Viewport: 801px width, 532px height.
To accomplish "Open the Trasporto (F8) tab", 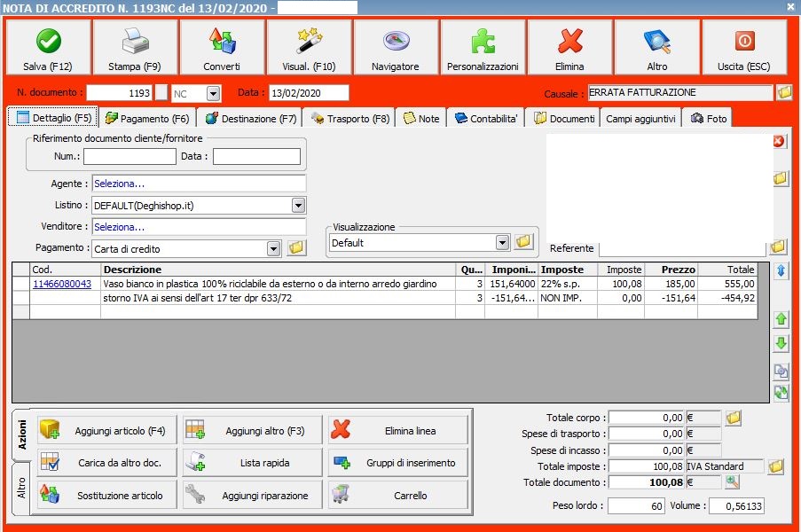I will tap(349, 119).
